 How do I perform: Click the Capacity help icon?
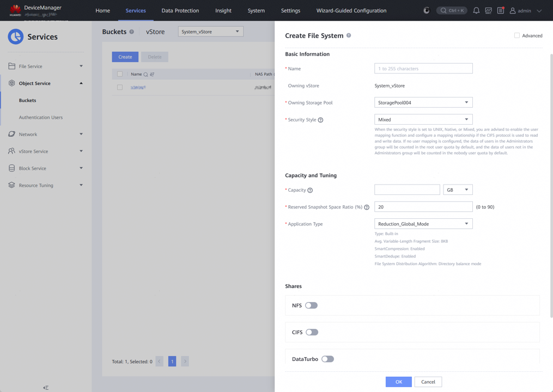[x=310, y=190]
